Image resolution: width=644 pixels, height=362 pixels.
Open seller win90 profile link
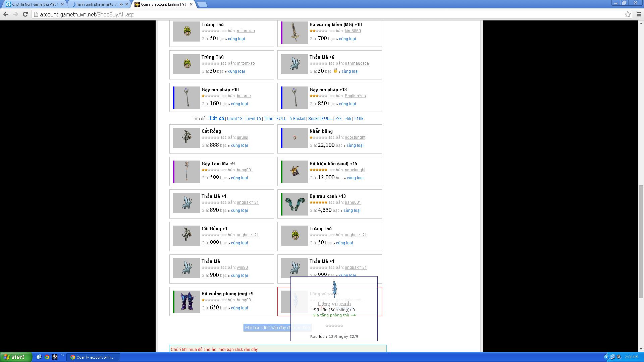point(242,267)
